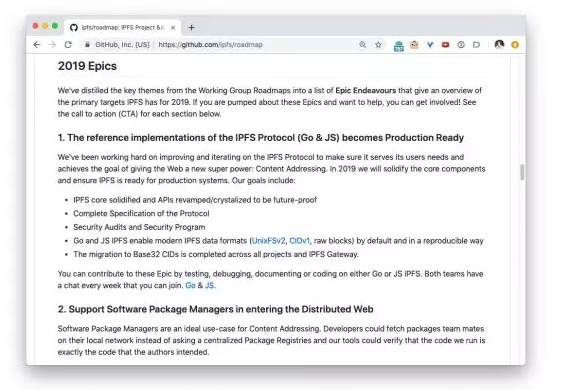Click the GitHub, Inc. [US] certificate label

(122, 45)
